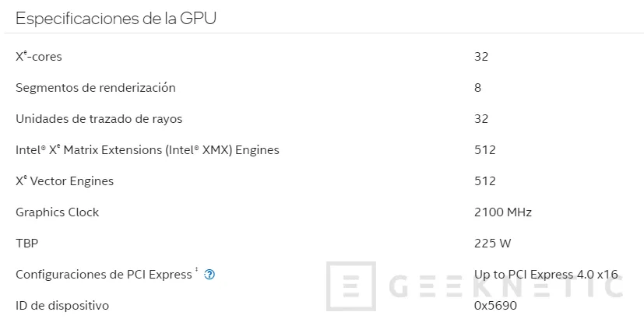Select the Graphics Clock label
Image resolution: width=644 pixels, height=326 pixels.
[x=57, y=212]
